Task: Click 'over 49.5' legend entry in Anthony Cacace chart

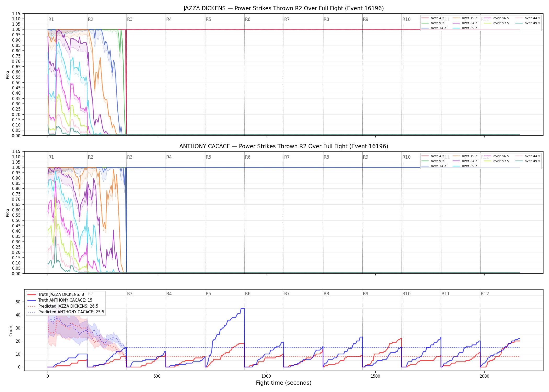Action: point(528,161)
